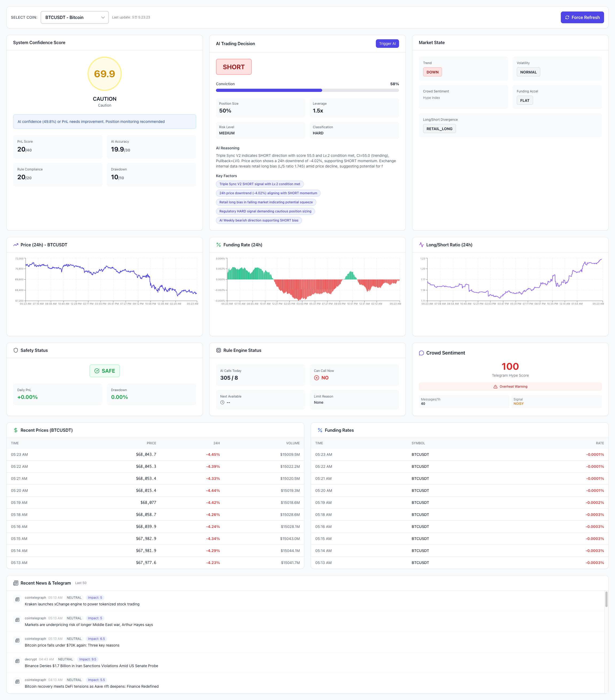Click the chat bubble icon beside Crowd Sentiment
The width and height of the screenshot is (615, 700).
[x=421, y=353]
